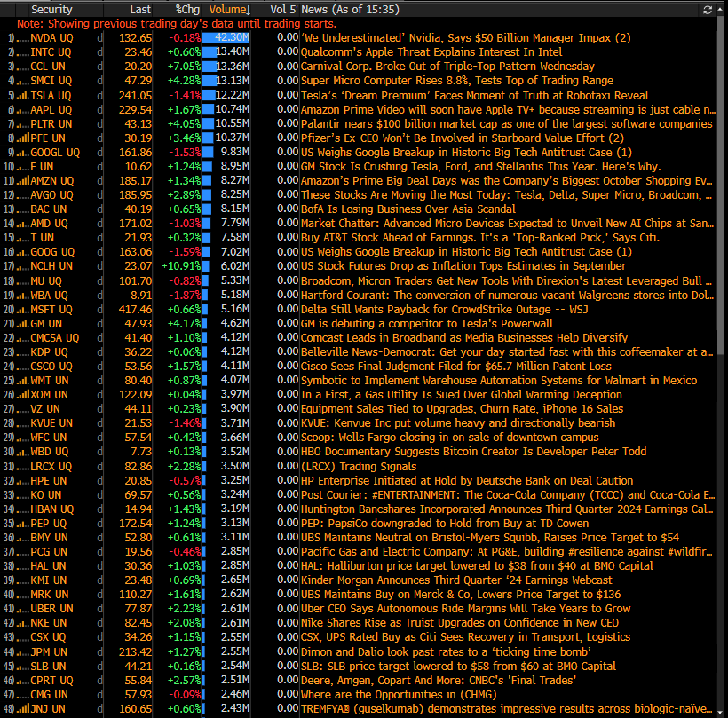This screenshot has width=728, height=718.
Task: Click the pop-out window icon at top right
Action: [x=719, y=9]
